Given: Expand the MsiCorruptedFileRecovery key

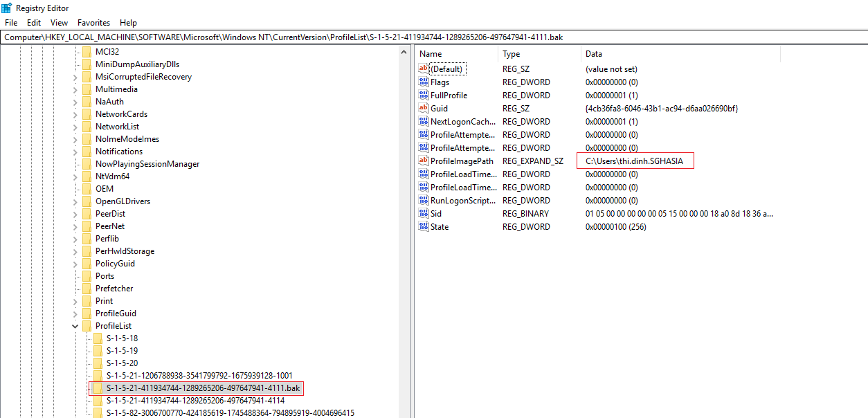Looking at the screenshot, I should (x=75, y=77).
